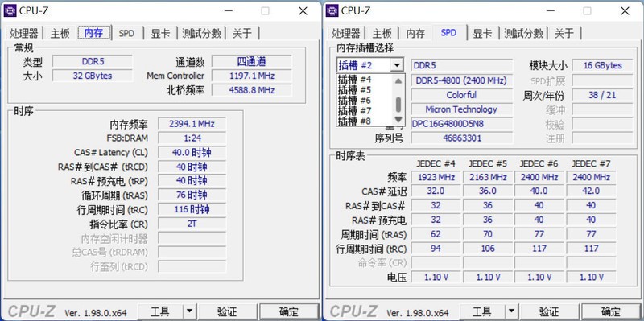Click 确定 button in left window
The width and height of the screenshot is (644, 321).
coord(289,311)
